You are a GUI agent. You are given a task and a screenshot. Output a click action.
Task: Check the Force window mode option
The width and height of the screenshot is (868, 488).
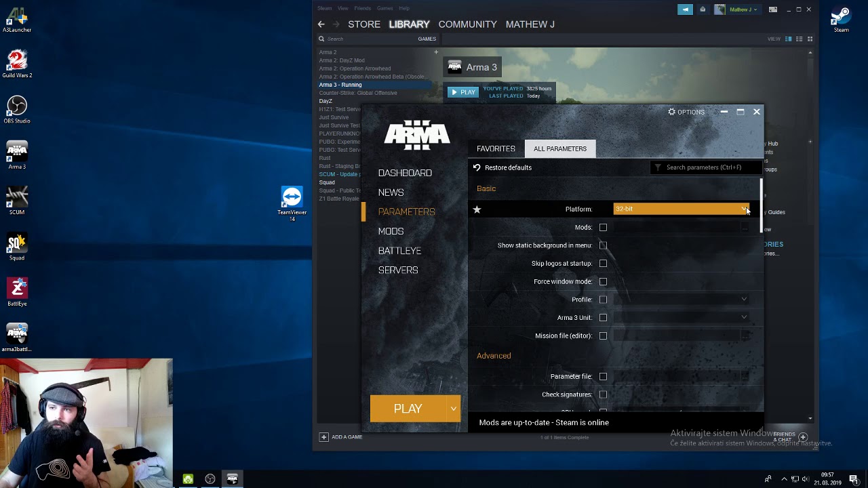tap(603, 282)
